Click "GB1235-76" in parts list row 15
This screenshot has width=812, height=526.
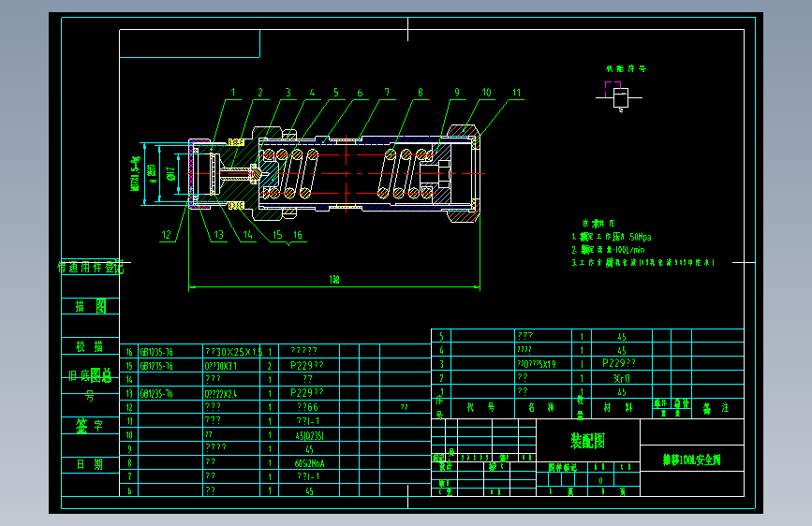[156, 366]
